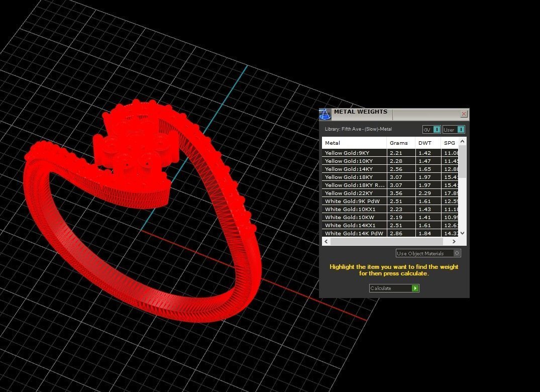Click the 1.84 DWT value
This screenshot has height=392, width=540.
pos(424,233)
